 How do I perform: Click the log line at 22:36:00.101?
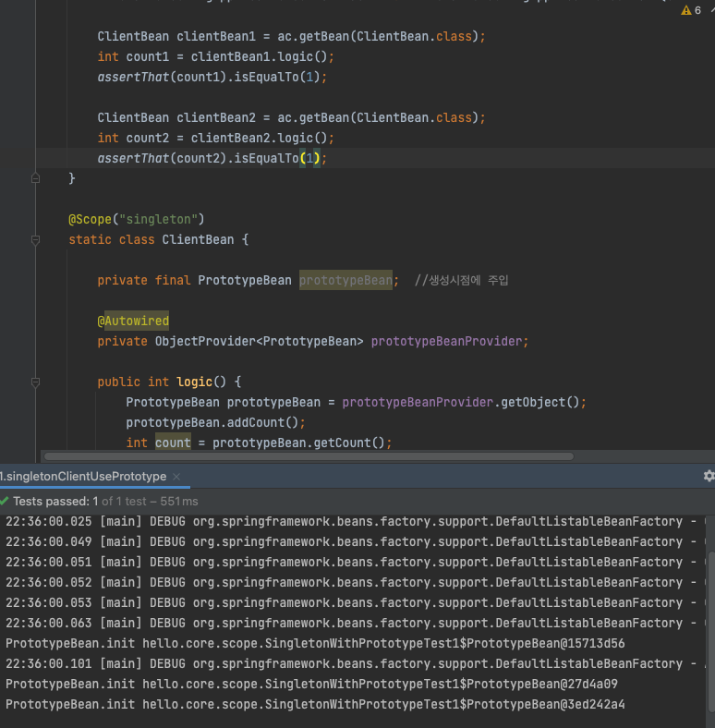click(353, 664)
